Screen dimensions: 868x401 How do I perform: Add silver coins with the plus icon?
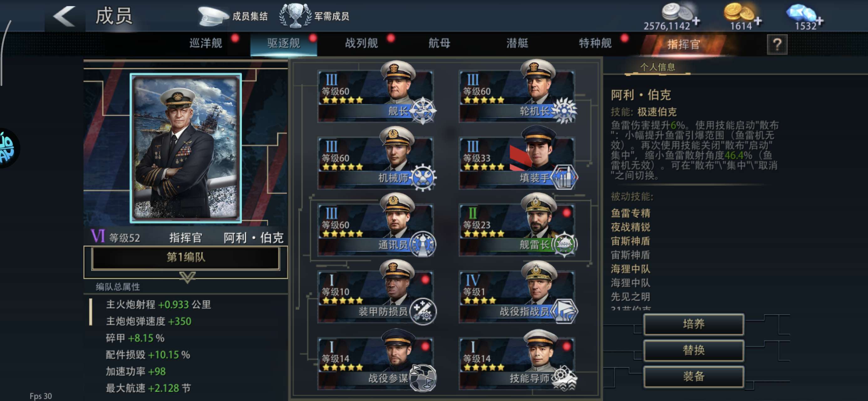pos(696,21)
